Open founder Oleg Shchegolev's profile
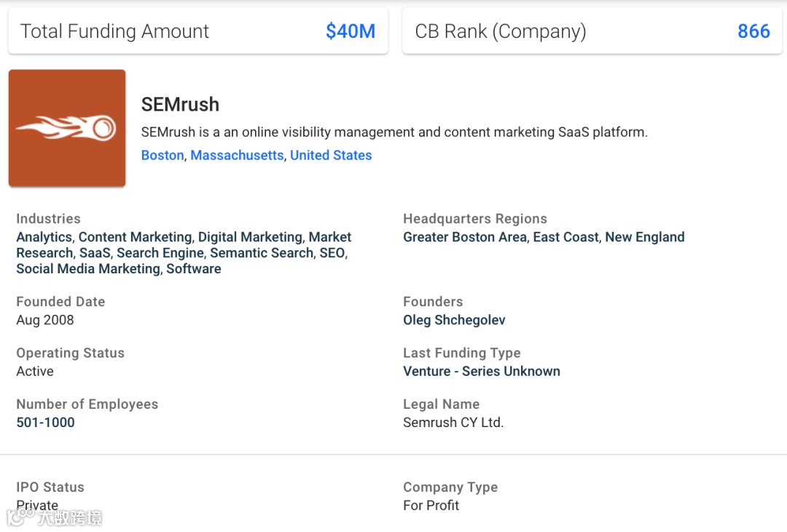The width and height of the screenshot is (787, 532). point(454,320)
